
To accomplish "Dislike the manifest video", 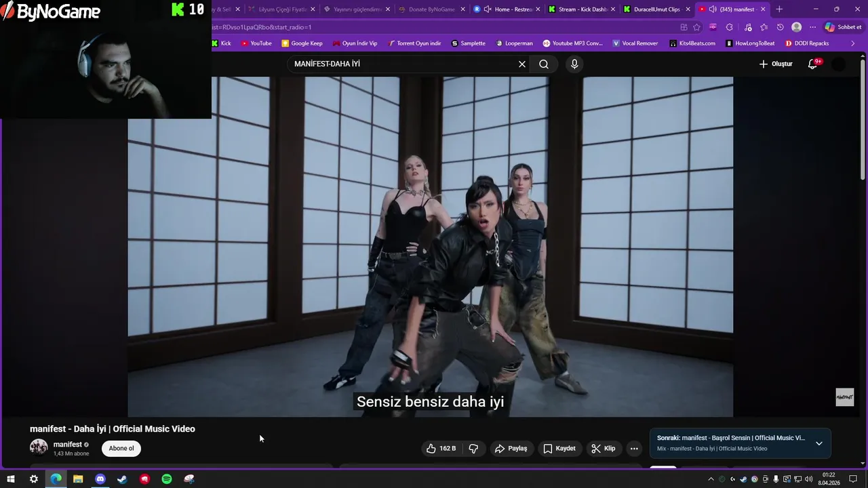I will tap(473, 448).
